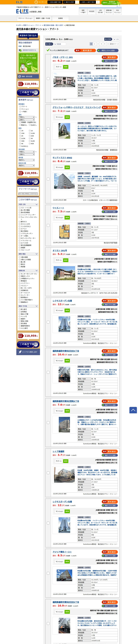
Task: Switch to 事務所・店舗・その他 tab
Action: click(x=43, y=18)
